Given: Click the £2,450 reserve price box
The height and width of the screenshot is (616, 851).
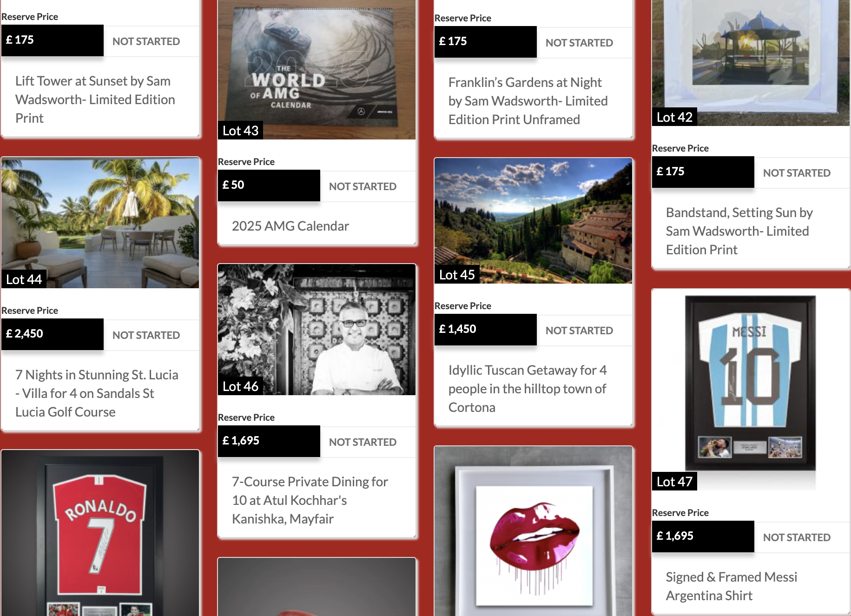Looking at the screenshot, I should tap(53, 334).
